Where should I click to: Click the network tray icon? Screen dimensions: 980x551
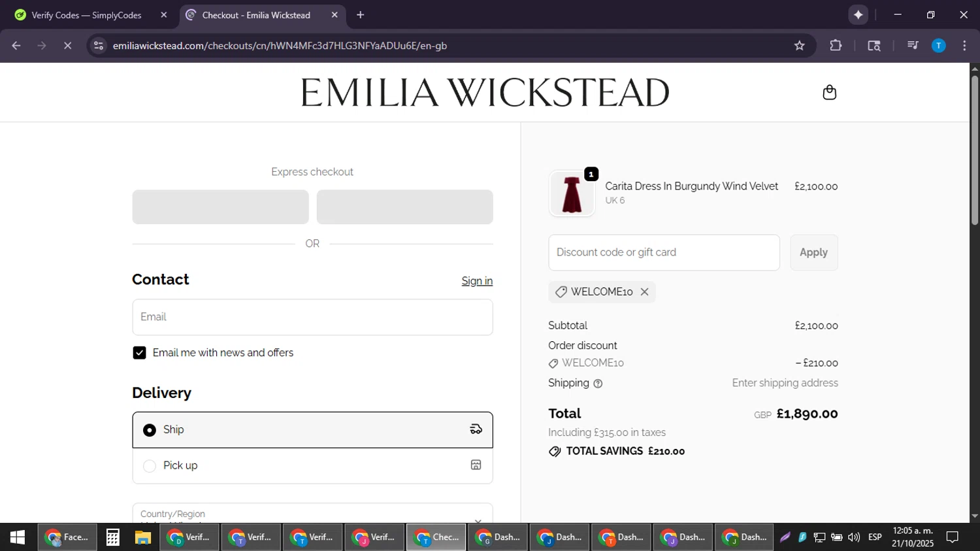(819, 537)
